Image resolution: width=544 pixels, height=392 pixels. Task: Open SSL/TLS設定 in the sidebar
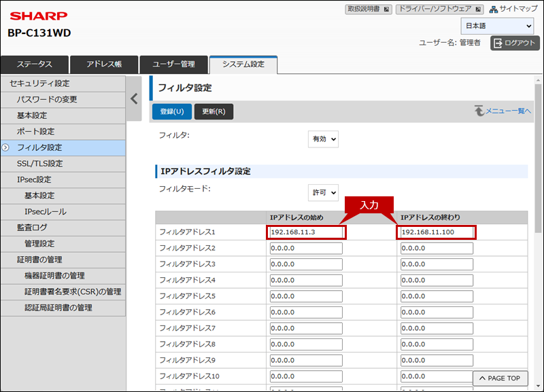(39, 164)
